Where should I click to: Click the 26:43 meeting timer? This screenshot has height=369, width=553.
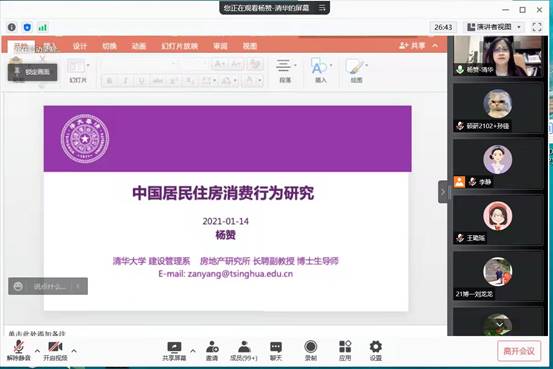coord(443,27)
